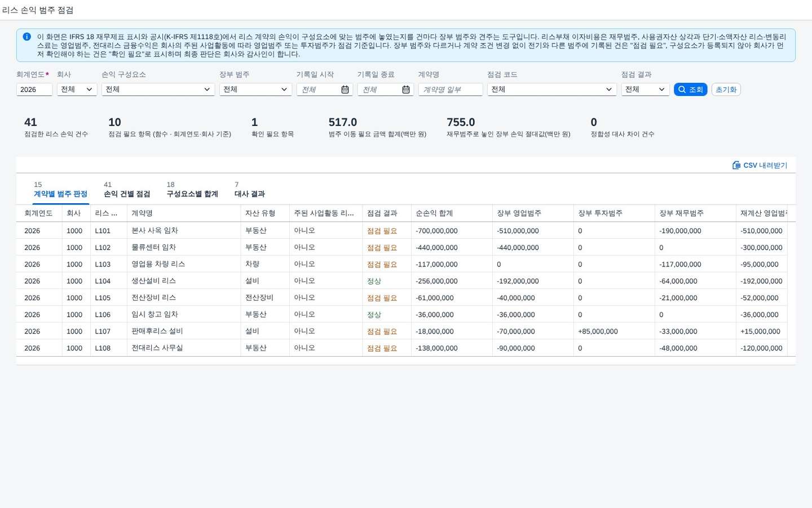Click the blue info icon in the notice
The width and height of the screenshot is (812, 508).
click(x=27, y=37)
